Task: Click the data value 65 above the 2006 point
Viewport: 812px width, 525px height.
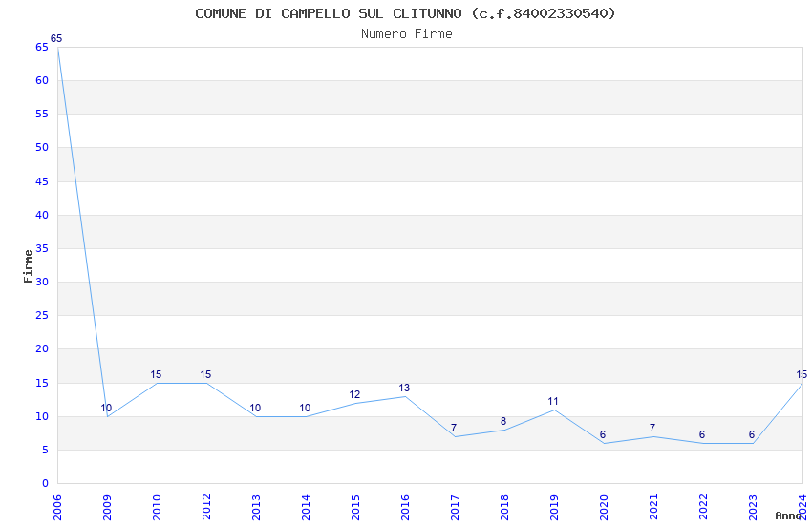Action: (x=56, y=38)
